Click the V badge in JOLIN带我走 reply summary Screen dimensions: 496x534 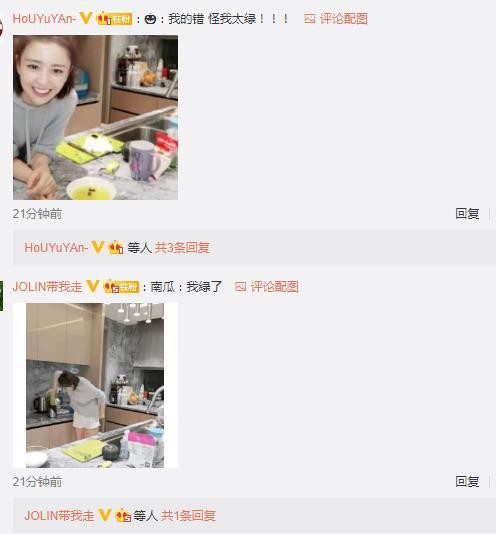point(104,515)
